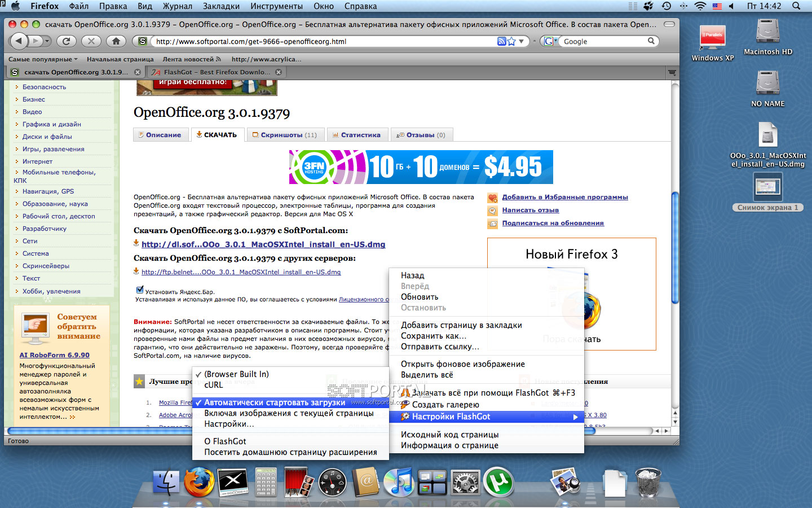Click Начальная страница bookmark button
This screenshot has width=812, height=508.
pos(120,59)
